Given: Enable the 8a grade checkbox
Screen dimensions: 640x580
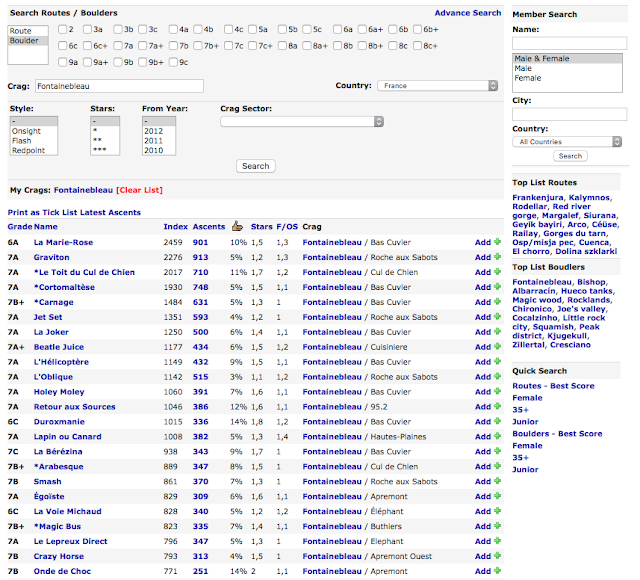Looking at the screenshot, I should point(282,46).
